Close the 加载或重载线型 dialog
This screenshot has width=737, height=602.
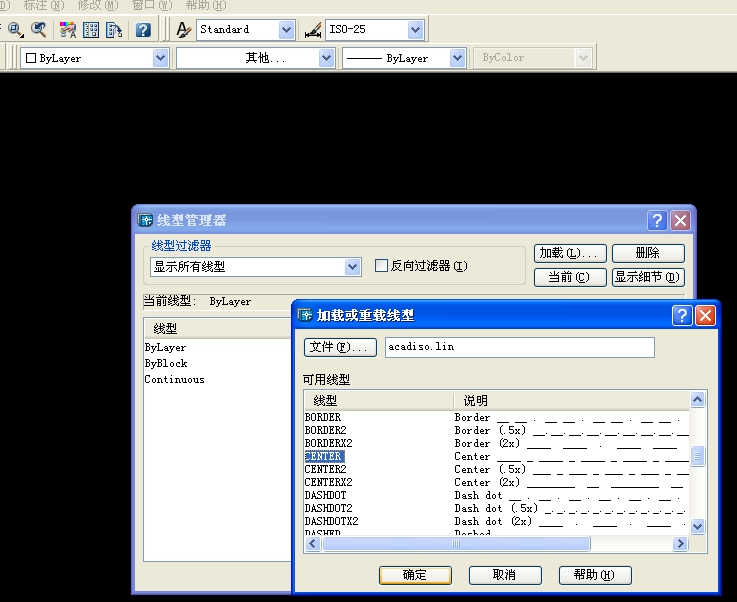(706, 316)
